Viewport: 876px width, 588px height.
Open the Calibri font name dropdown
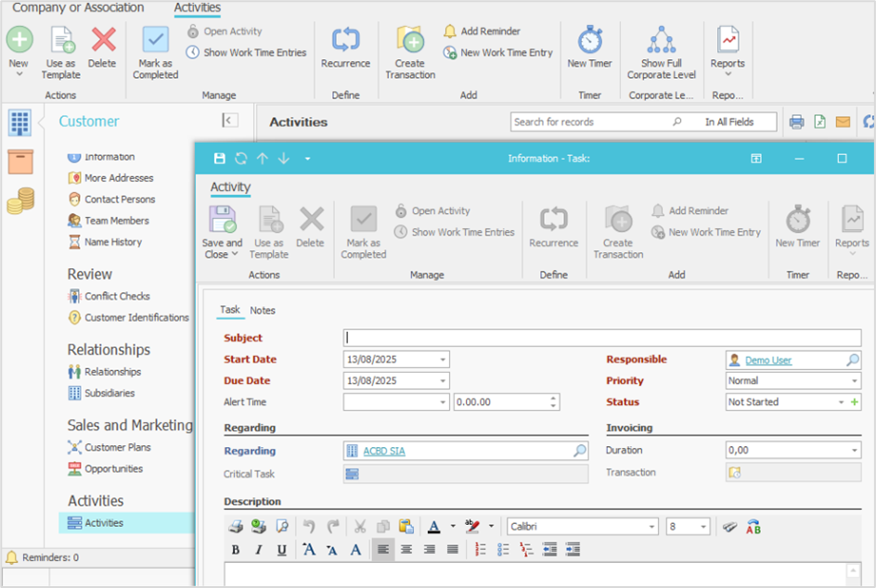[652, 527]
